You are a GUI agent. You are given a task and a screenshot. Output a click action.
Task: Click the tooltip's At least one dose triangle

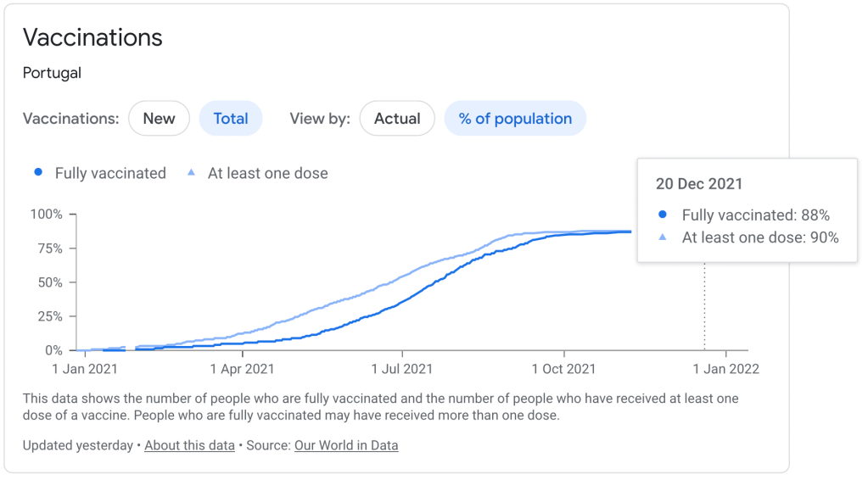[x=663, y=238]
